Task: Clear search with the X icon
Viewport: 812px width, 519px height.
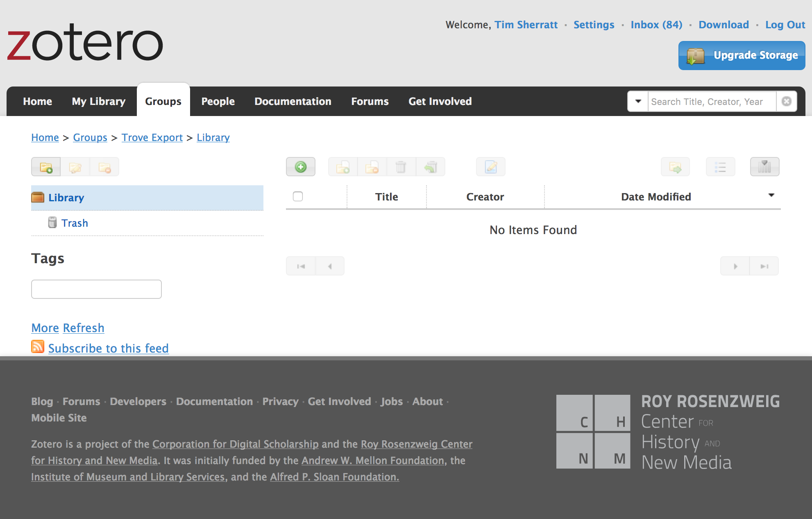Action: tap(786, 101)
